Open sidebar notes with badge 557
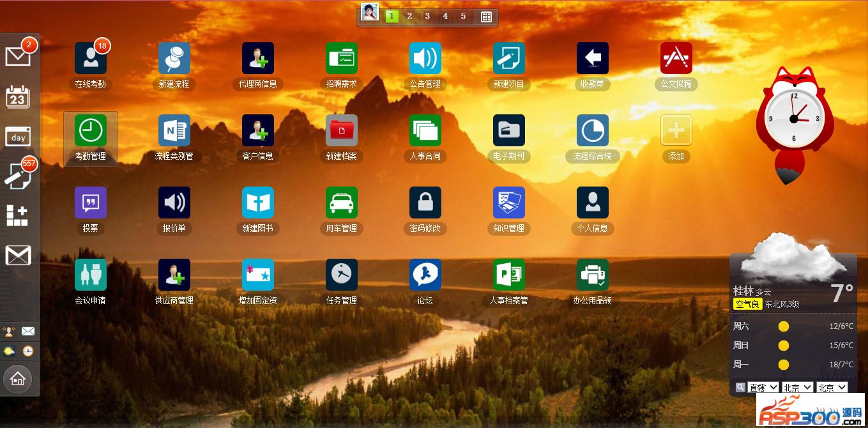 (18, 176)
